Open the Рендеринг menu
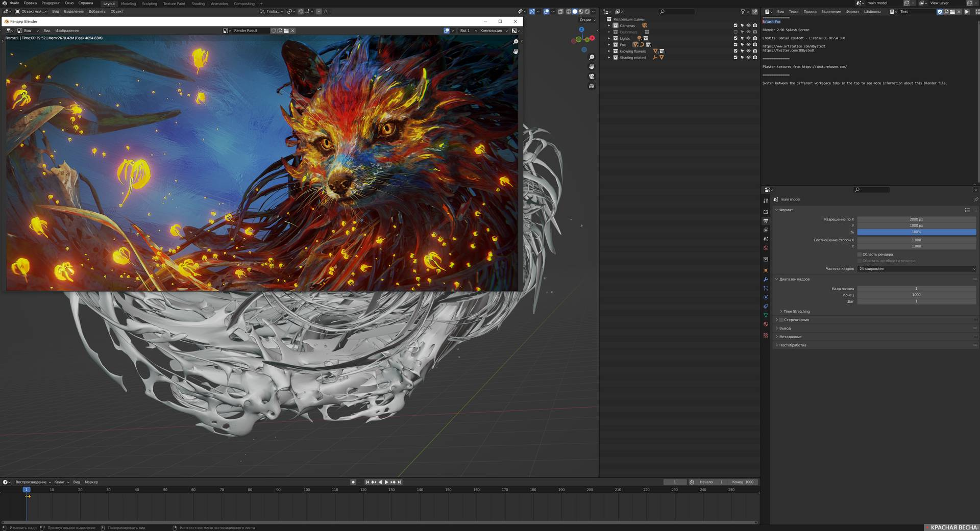The height and width of the screenshot is (531, 980). (x=51, y=3)
